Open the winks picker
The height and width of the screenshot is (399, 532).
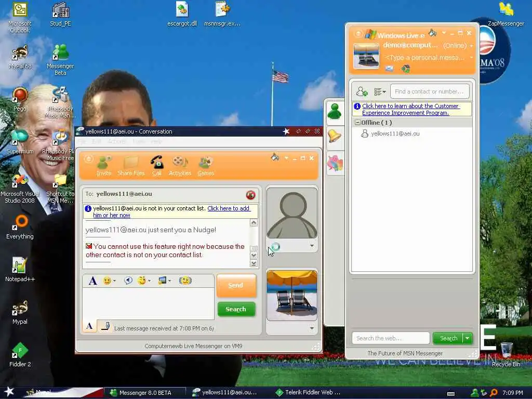(144, 281)
